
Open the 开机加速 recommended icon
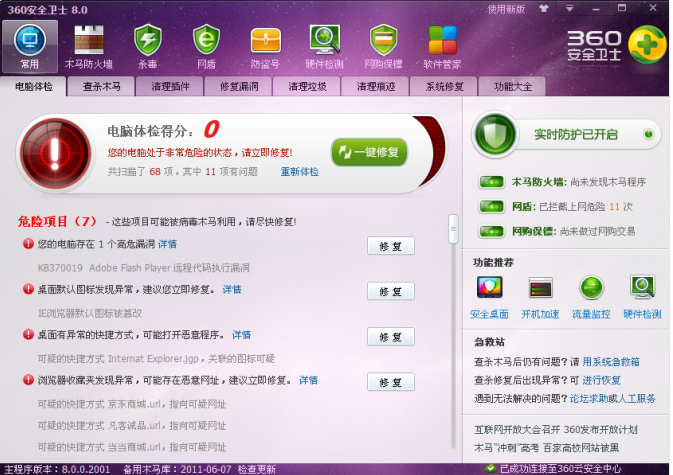tap(540, 287)
